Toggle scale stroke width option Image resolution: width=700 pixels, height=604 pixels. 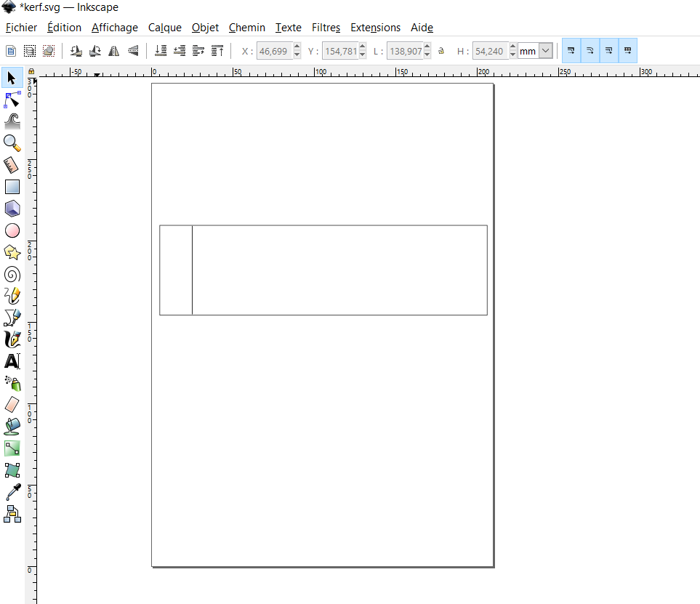pyautogui.click(x=571, y=50)
